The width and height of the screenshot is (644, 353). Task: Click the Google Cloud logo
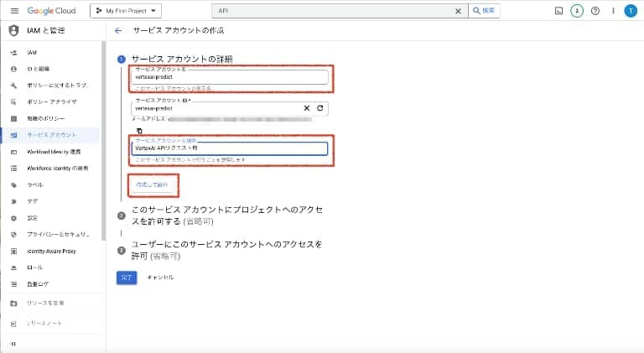point(51,11)
